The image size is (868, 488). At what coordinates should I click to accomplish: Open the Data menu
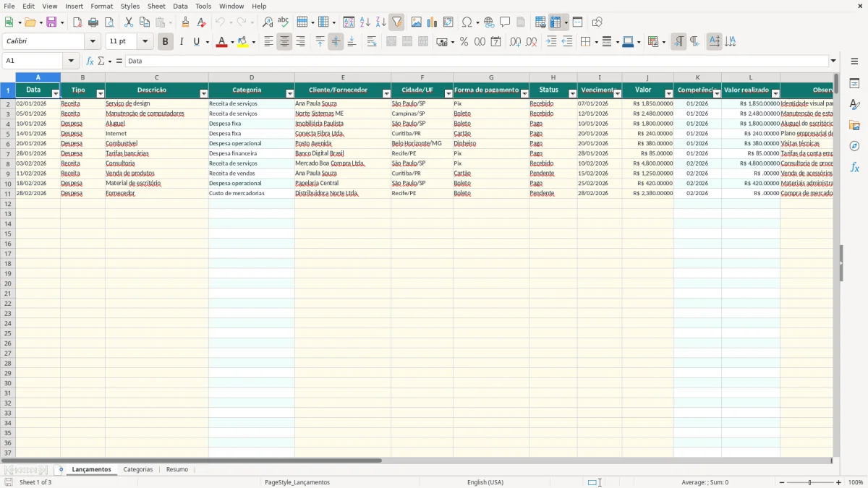tap(180, 6)
